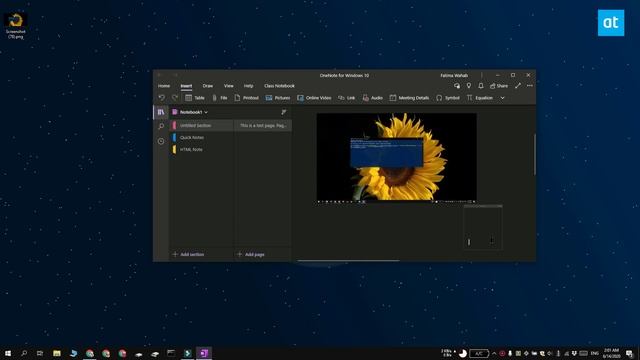Insert an Equation

480,98
